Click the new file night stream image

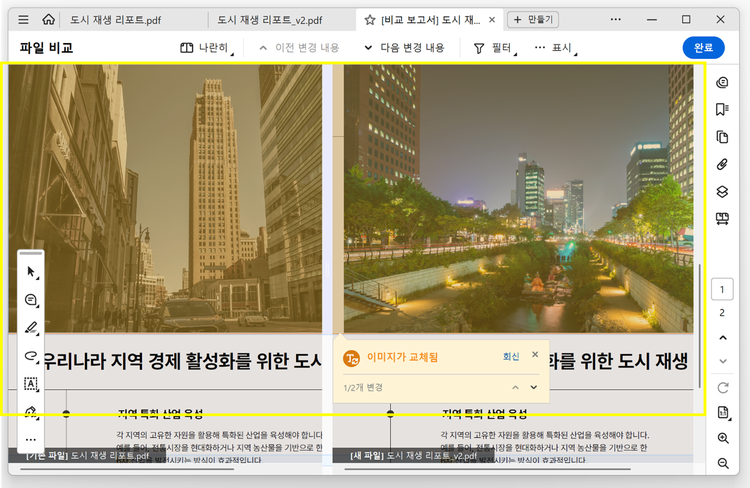518,199
